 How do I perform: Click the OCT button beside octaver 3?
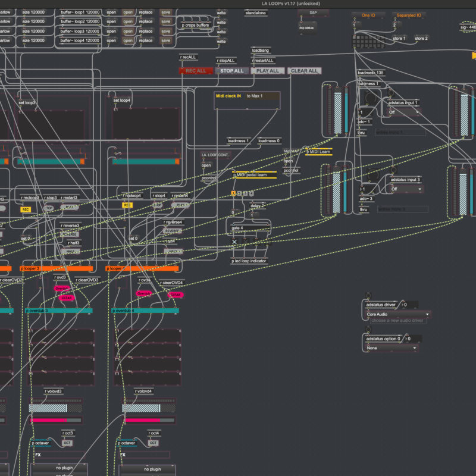pos(67,443)
